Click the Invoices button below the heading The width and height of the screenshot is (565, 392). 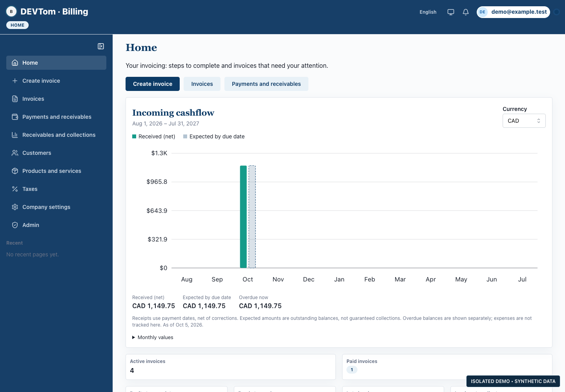click(x=202, y=84)
